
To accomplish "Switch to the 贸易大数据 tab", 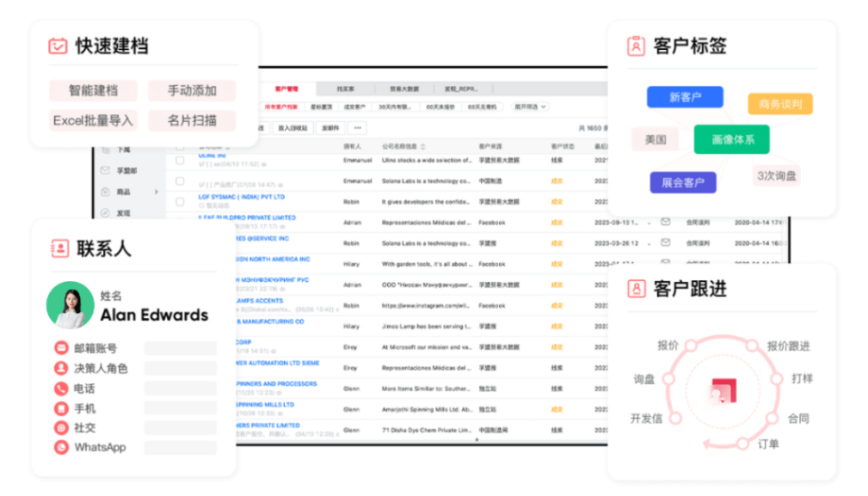I will point(404,89).
